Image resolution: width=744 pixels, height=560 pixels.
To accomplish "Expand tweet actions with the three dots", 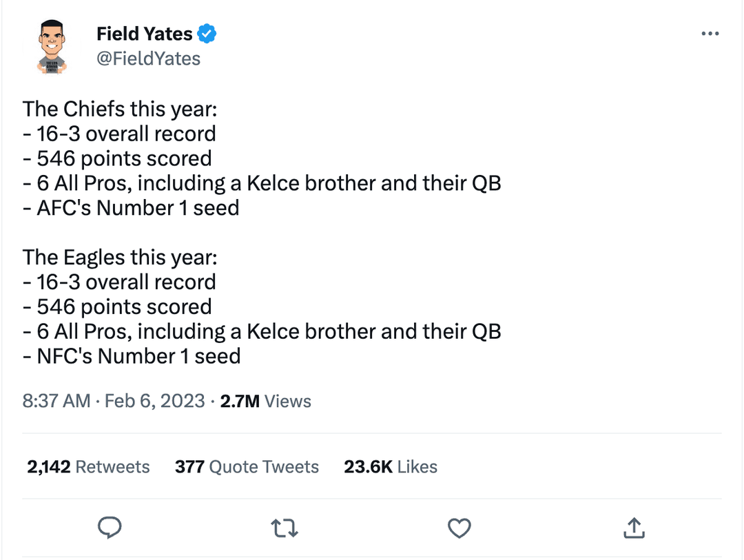I will (x=710, y=32).
